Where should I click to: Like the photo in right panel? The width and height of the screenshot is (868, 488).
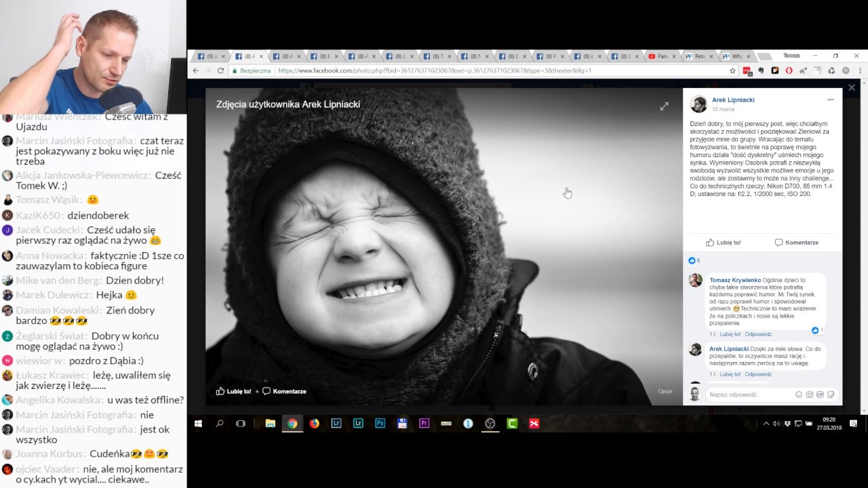click(724, 243)
